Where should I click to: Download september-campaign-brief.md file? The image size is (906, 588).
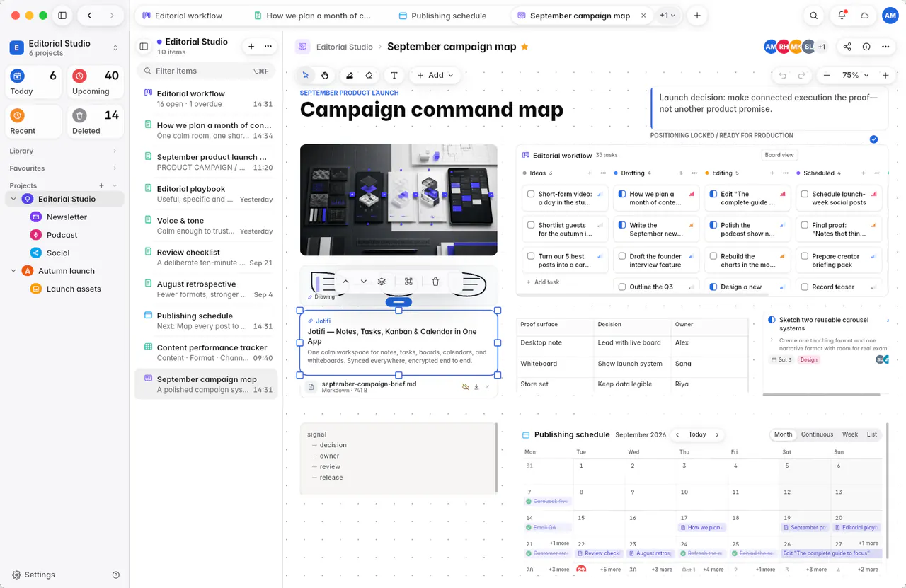coord(476,387)
